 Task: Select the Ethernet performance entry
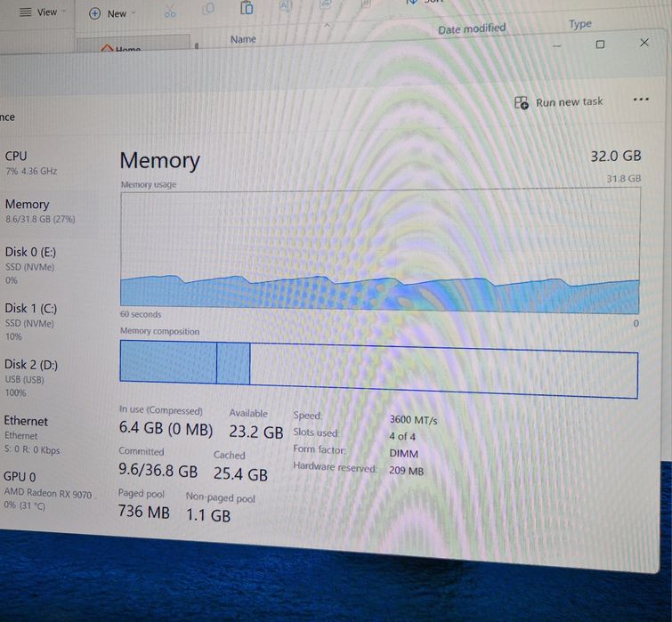click(47, 434)
